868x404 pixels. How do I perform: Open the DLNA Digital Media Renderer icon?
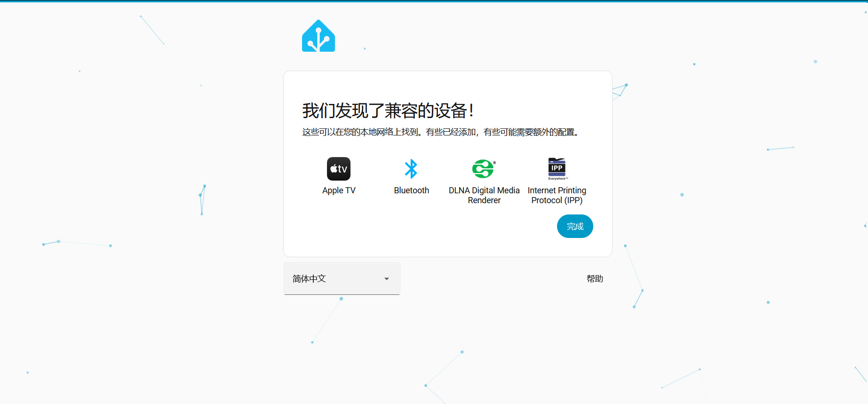[484, 169]
